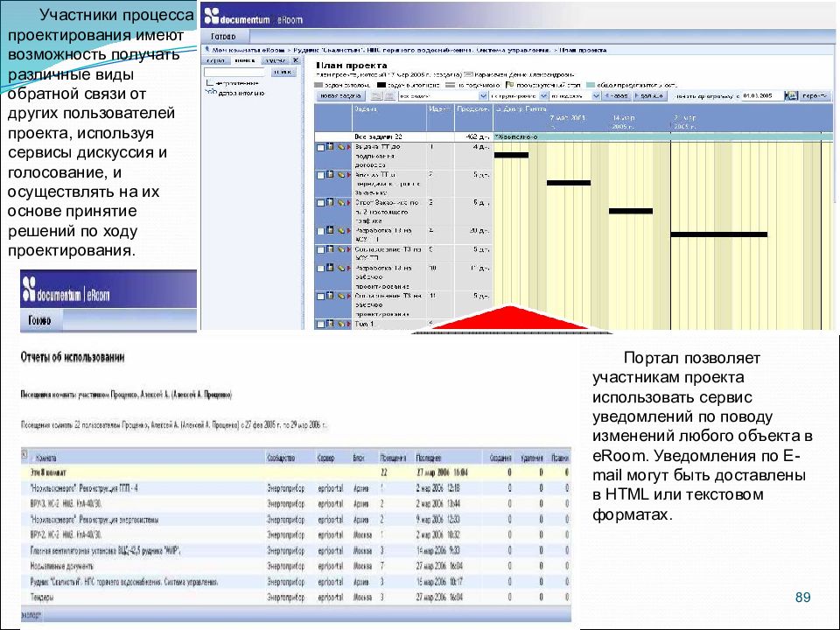The image size is (840, 630).
Task: Open the calendar picker next to date 01.03.2005
Action: click(791, 95)
